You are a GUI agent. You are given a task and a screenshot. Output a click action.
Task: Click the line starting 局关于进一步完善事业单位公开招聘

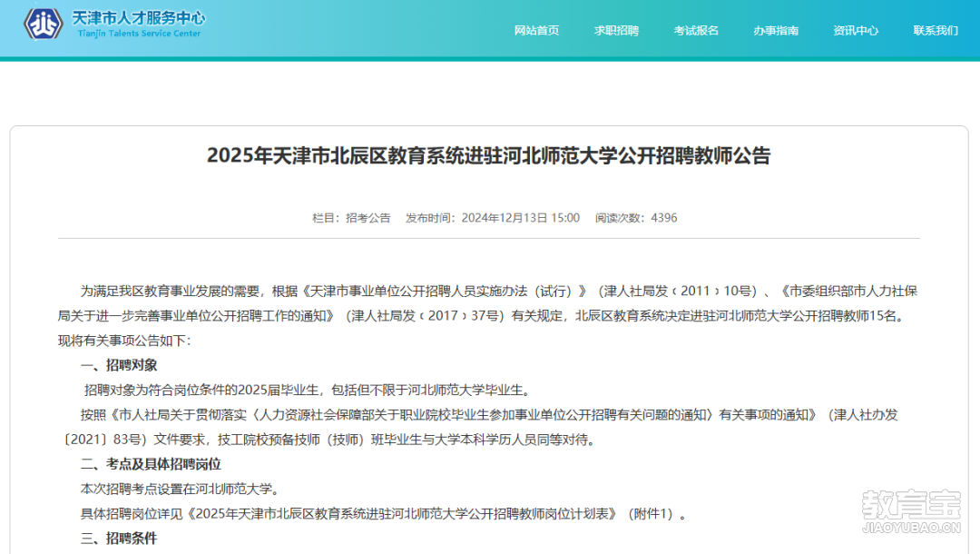tap(482, 316)
